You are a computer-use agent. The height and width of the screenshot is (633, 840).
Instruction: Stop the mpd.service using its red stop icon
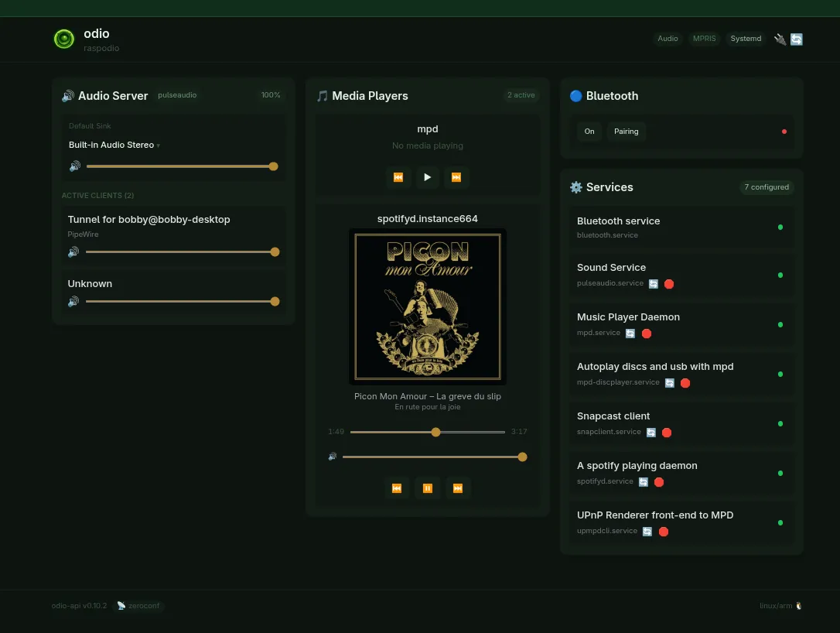click(647, 334)
